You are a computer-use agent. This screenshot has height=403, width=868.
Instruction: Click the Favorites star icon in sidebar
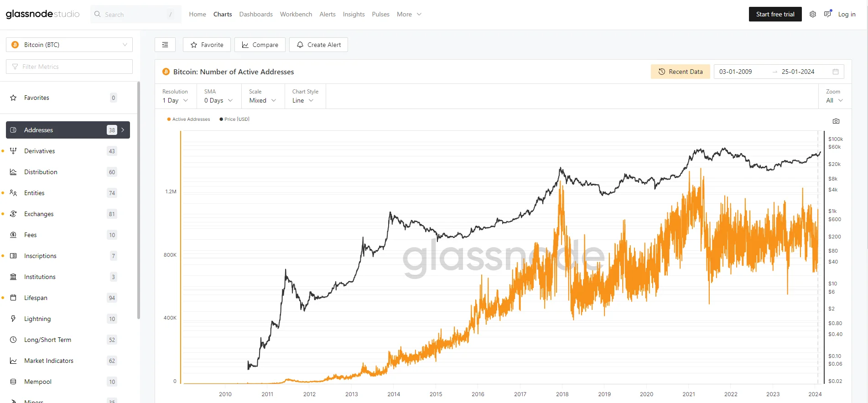[x=13, y=98]
